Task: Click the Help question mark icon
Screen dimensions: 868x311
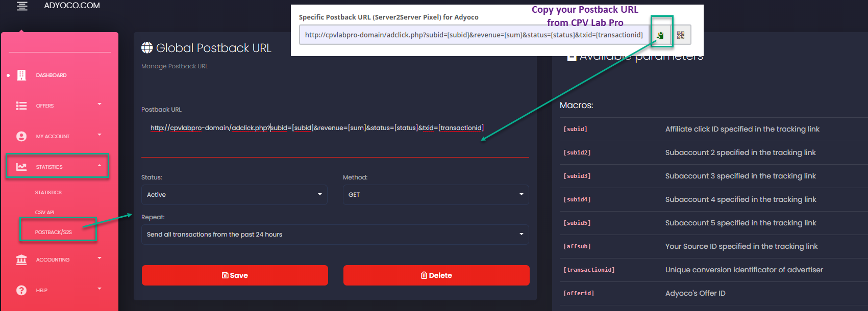Action: [21, 290]
